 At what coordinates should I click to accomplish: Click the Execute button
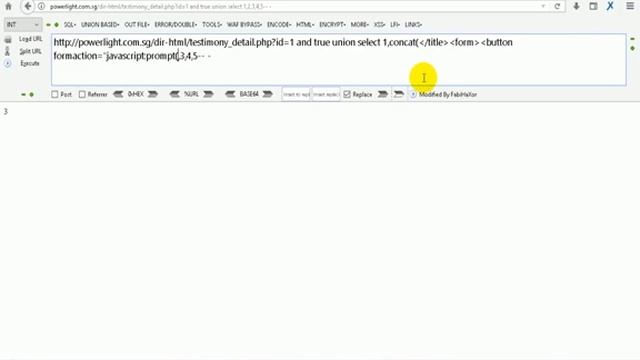click(x=30, y=64)
